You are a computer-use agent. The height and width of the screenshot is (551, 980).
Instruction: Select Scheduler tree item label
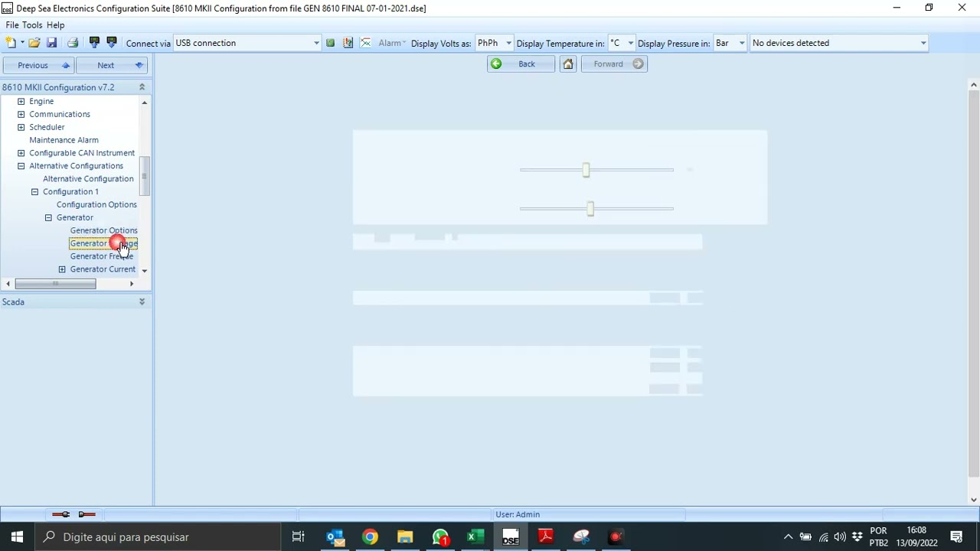(x=47, y=127)
